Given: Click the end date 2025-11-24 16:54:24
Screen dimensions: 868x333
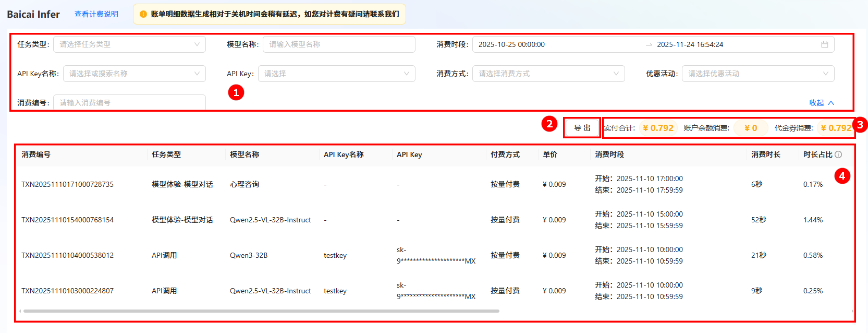Looking at the screenshot, I should (x=690, y=44).
